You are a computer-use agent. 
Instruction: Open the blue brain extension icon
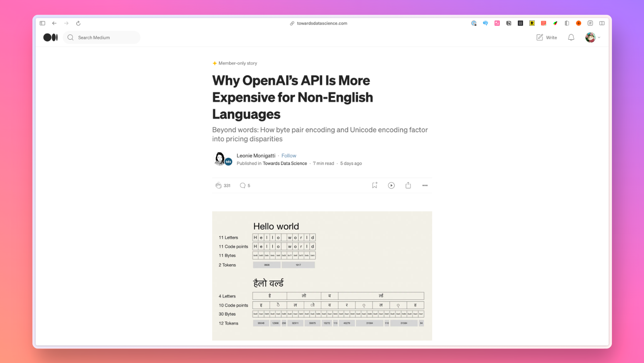[x=485, y=23]
